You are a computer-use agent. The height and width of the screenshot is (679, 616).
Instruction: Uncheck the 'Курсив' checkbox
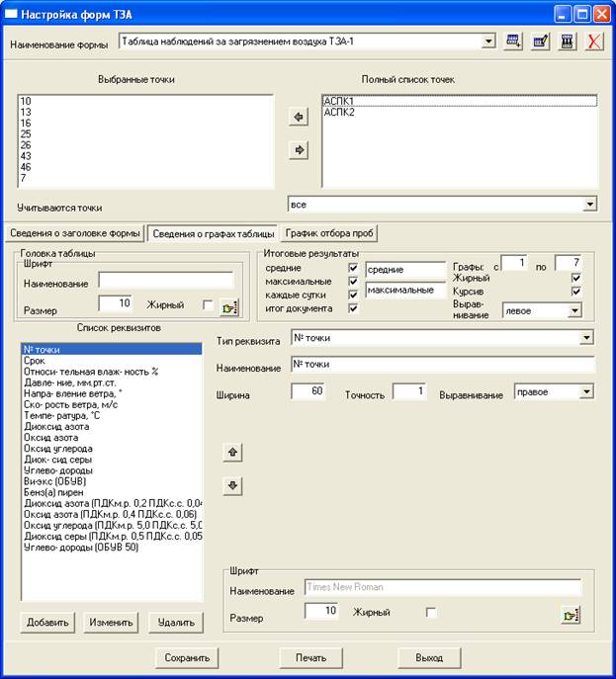(576, 293)
